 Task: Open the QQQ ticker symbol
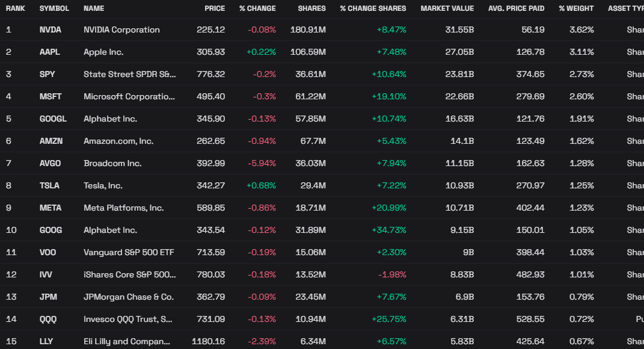48,318
